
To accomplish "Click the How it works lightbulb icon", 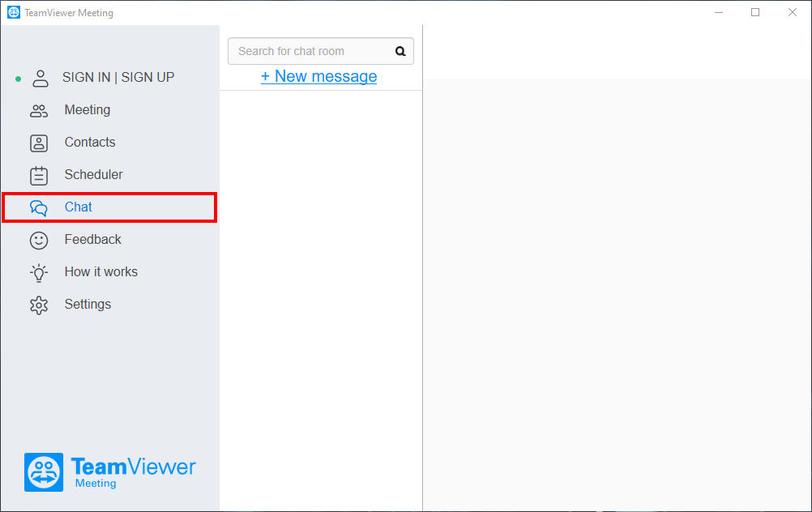I will pos(39,273).
